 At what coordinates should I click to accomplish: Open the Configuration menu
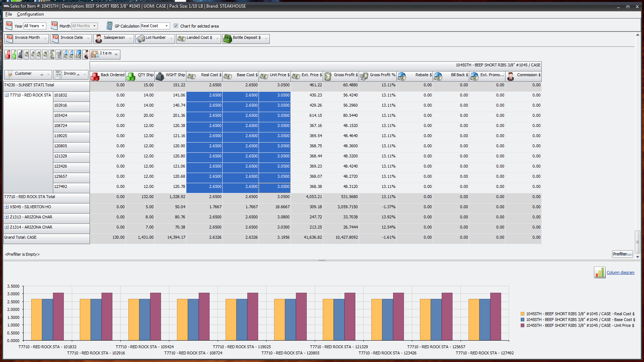30,14
